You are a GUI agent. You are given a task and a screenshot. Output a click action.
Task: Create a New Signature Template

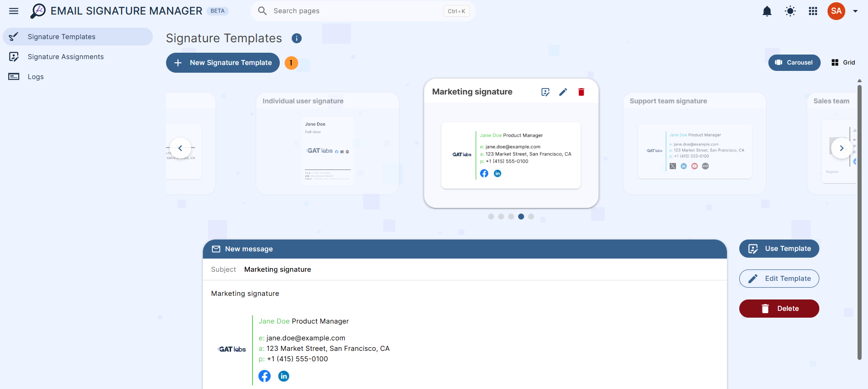(223, 63)
